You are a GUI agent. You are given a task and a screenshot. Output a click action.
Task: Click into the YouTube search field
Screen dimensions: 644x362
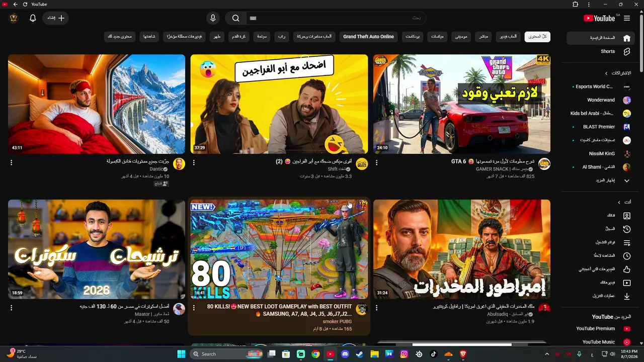pyautogui.click(x=336, y=18)
